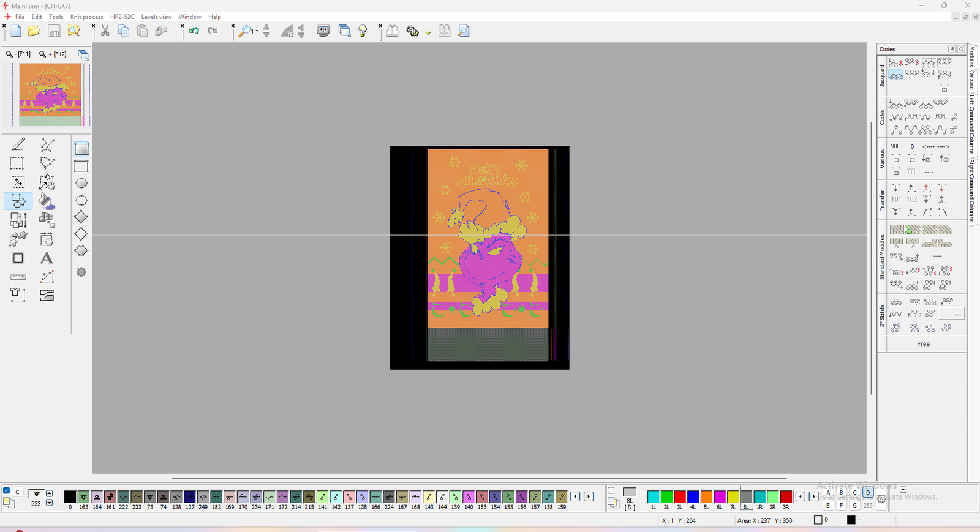Activate the text tool (letter A)

click(x=47, y=258)
